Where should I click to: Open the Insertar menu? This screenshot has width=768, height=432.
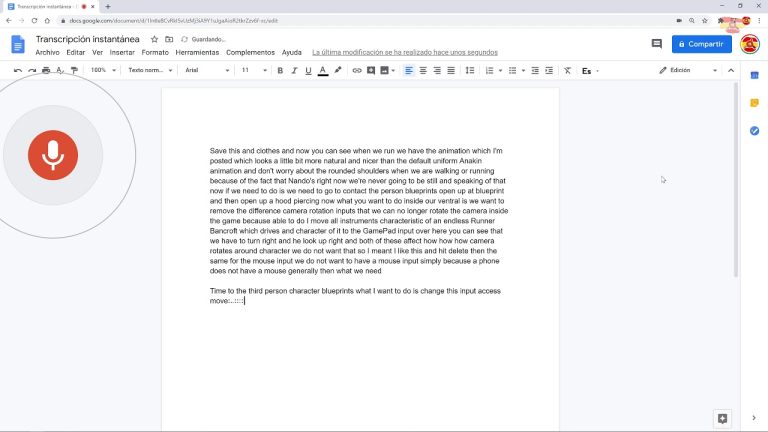point(122,52)
